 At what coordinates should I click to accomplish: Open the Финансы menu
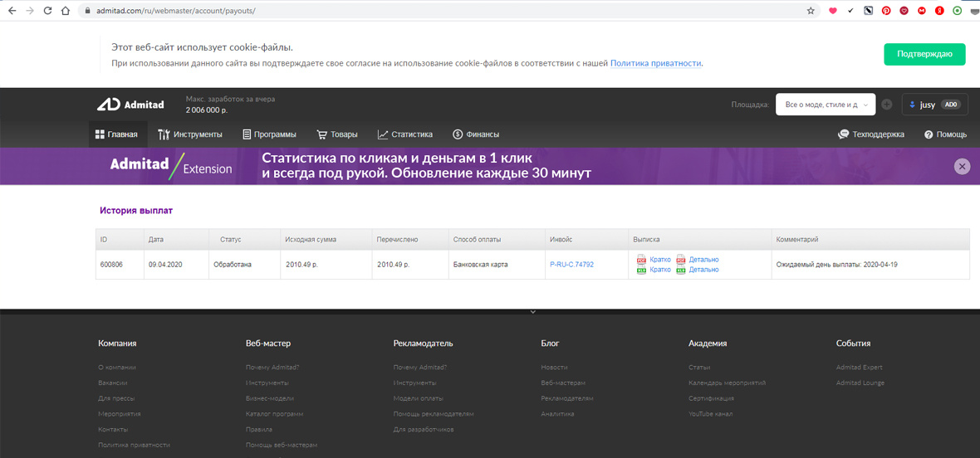click(476, 134)
